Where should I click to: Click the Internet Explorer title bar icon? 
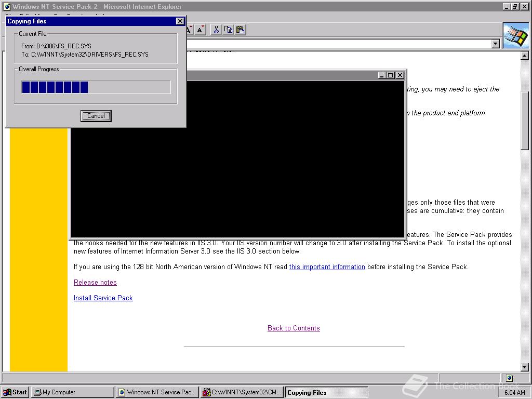click(x=7, y=6)
